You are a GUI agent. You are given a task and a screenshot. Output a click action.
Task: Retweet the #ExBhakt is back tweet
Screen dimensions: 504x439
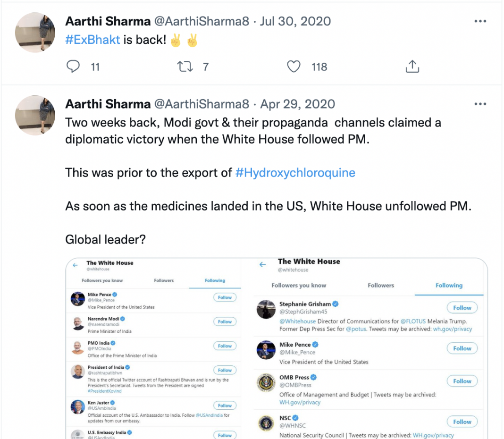click(185, 67)
